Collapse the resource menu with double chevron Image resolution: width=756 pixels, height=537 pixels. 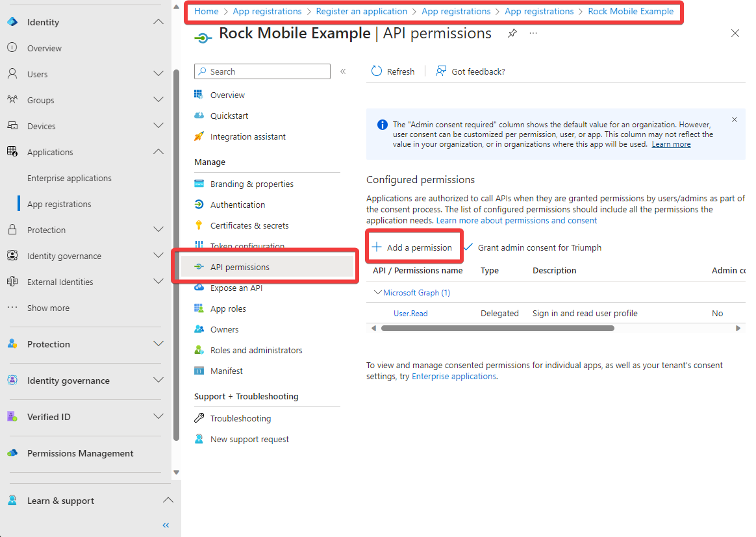coord(343,71)
